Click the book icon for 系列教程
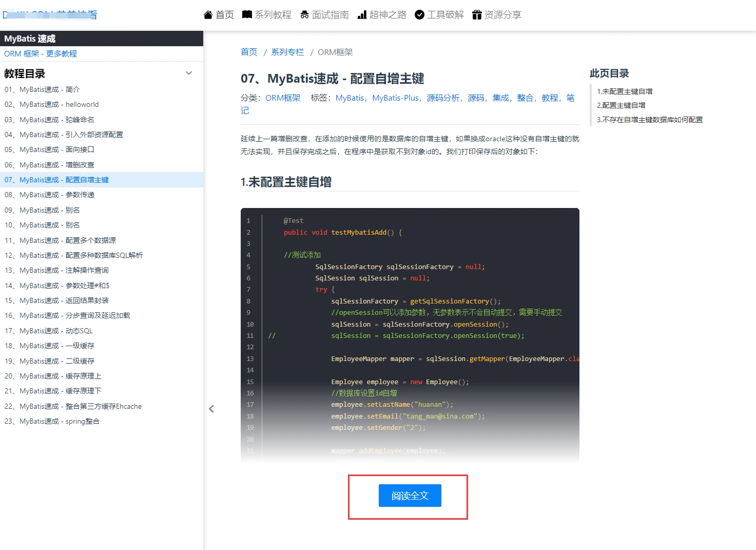 tap(247, 15)
